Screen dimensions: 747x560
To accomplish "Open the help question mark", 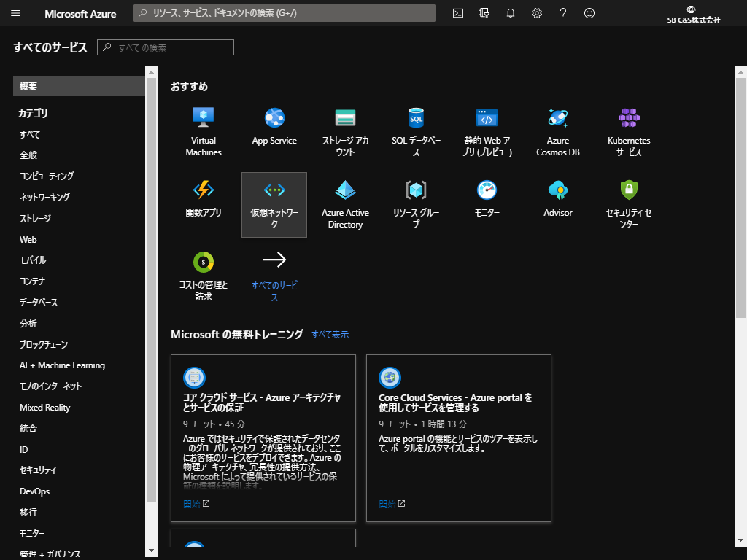I will click(562, 13).
